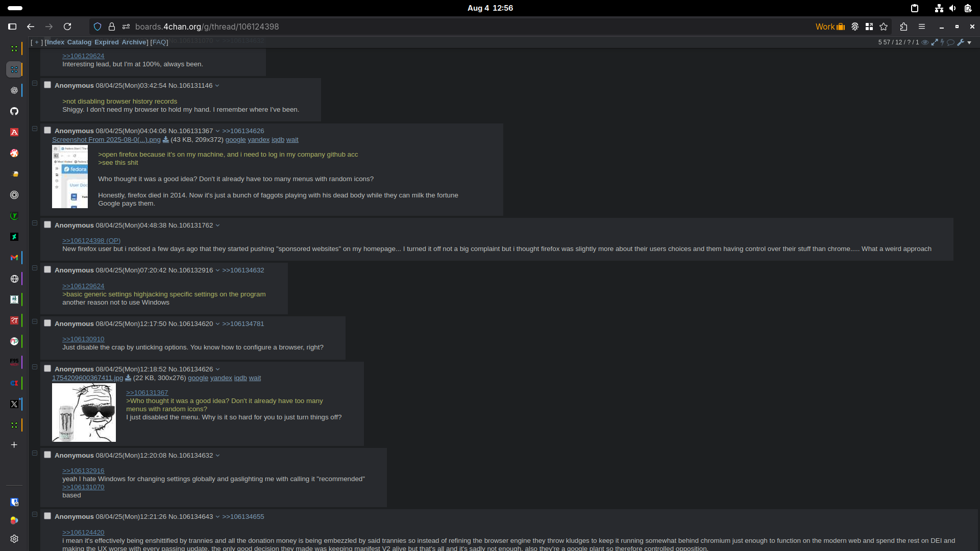Open post menu arrow for No.106134643
Viewport: 980px width, 551px height.
217,517
